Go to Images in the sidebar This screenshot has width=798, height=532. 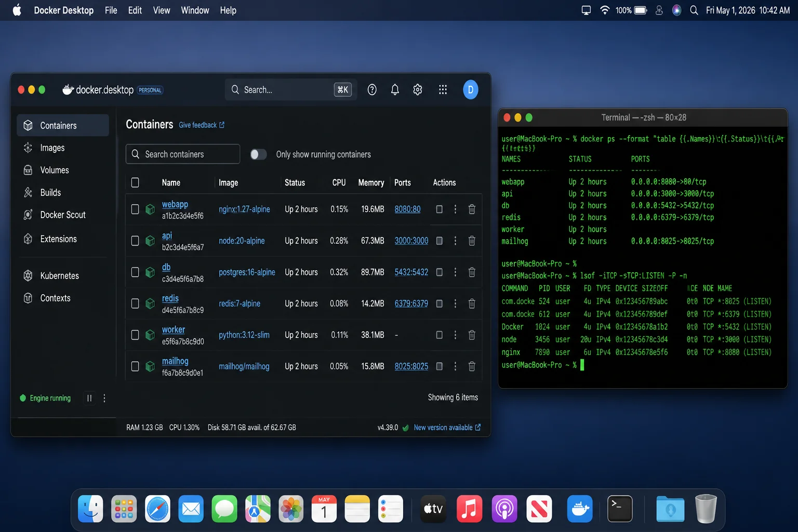click(x=63, y=148)
